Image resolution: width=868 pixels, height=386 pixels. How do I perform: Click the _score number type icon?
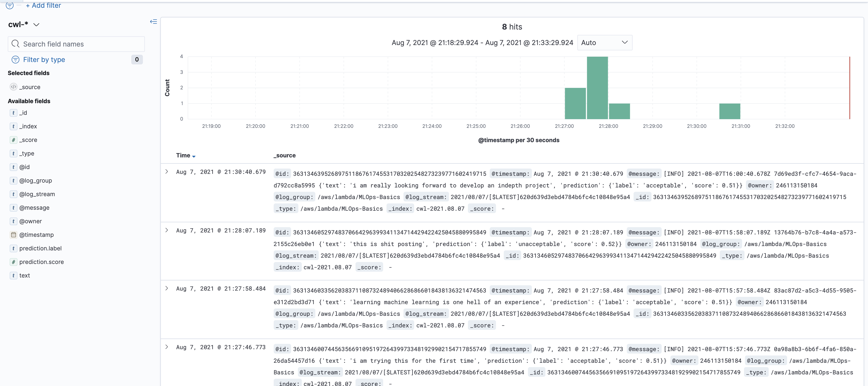14,140
